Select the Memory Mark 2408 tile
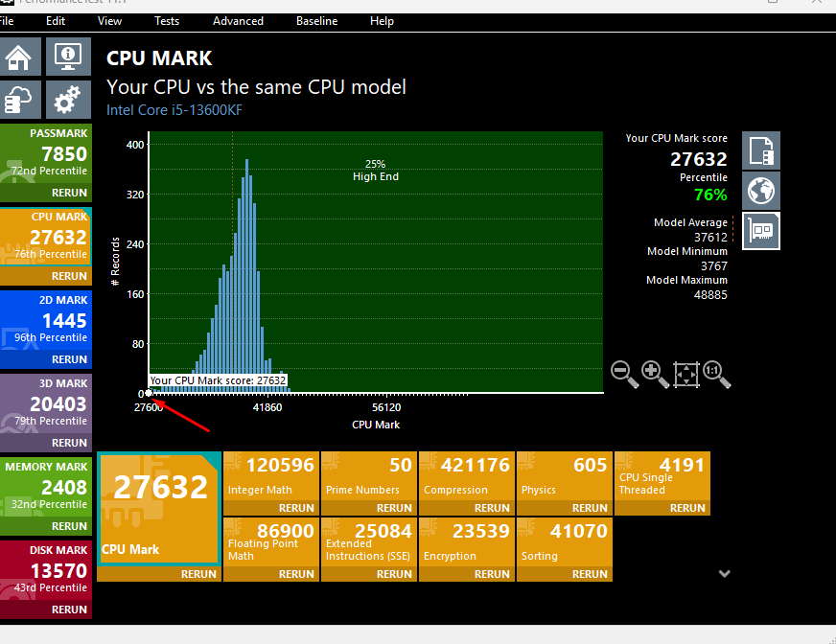836x644 pixels. pyautogui.click(x=46, y=487)
